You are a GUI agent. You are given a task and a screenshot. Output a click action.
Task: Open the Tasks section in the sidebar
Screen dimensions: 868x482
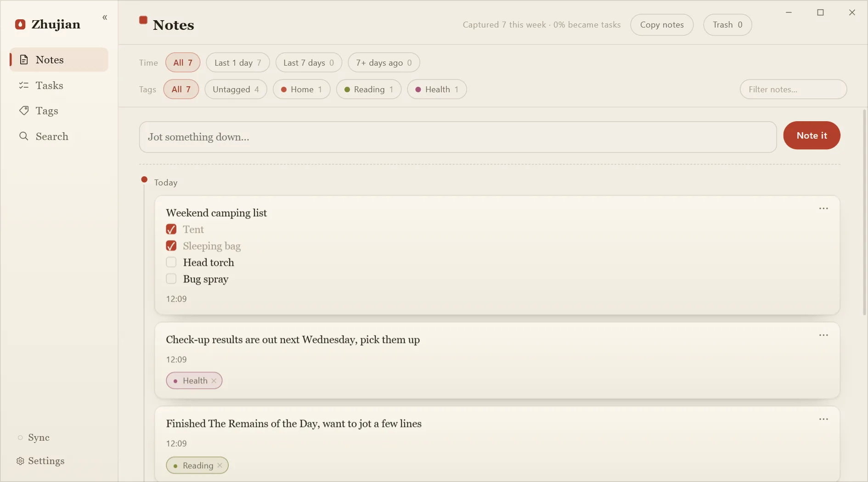pos(59,85)
